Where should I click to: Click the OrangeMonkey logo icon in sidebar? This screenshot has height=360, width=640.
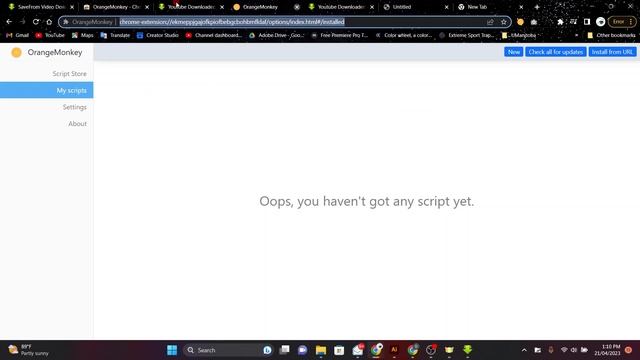16,52
